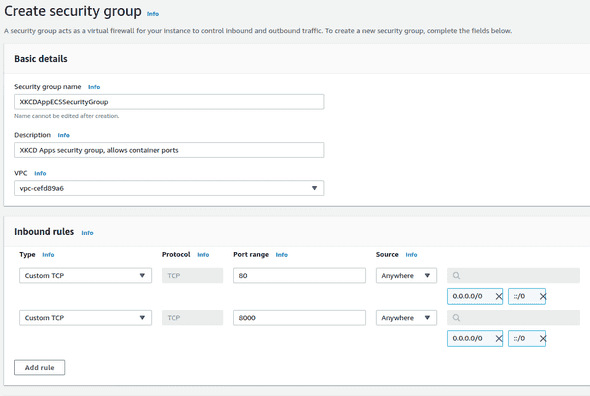Open Info link next to Port range column
This screenshot has width=590, height=396.
click(x=281, y=255)
